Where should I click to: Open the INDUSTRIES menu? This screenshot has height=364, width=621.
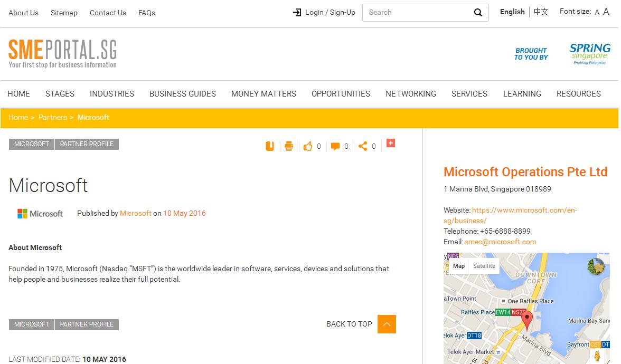point(112,94)
